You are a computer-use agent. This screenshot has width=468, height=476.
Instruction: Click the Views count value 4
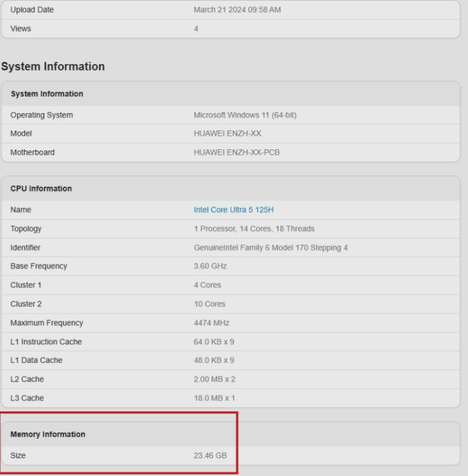coord(196,29)
